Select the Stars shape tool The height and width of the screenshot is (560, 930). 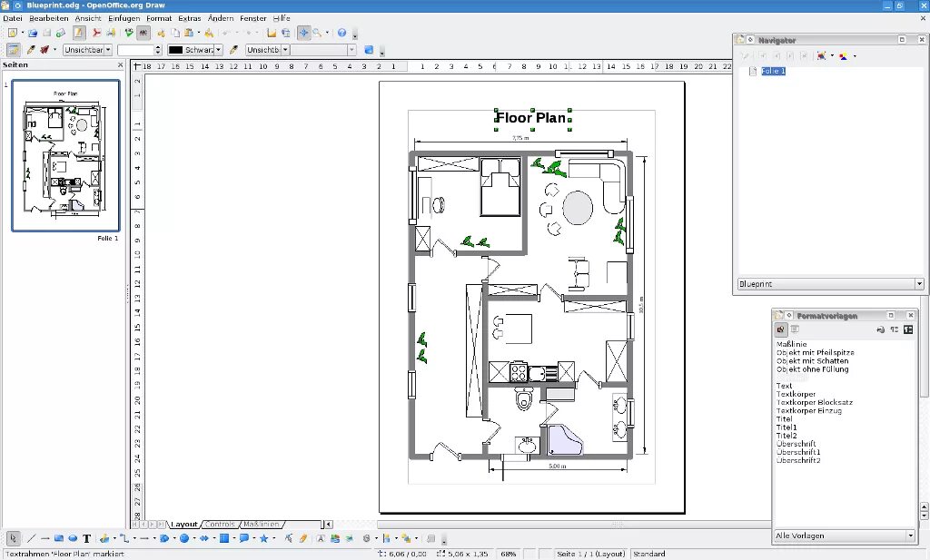coord(263,538)
